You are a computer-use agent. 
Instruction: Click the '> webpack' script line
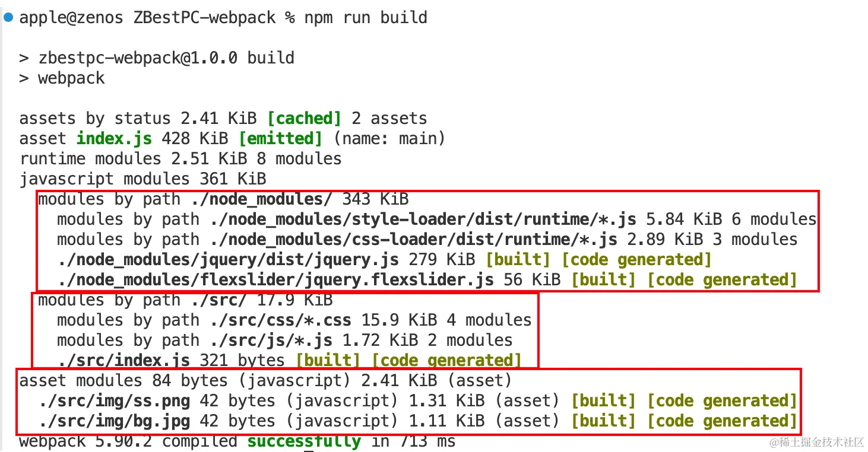[62, 78]
